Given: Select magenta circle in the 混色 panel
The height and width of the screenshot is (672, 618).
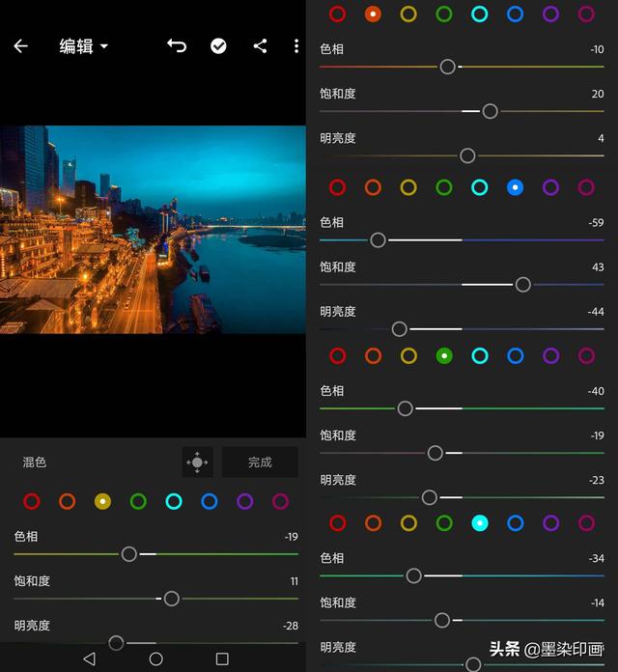Looking at the screenshot, I should click(x=280, y=501).
